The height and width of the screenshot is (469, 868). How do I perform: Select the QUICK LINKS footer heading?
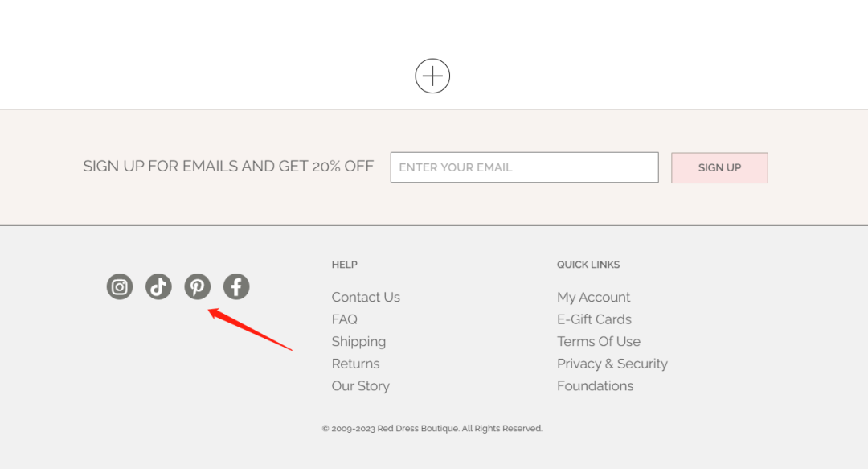pos(588,265)
